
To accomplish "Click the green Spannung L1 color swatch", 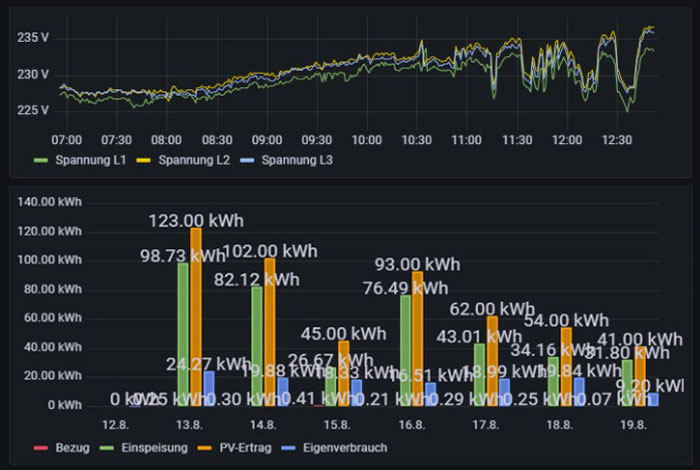I will (41, 161).
